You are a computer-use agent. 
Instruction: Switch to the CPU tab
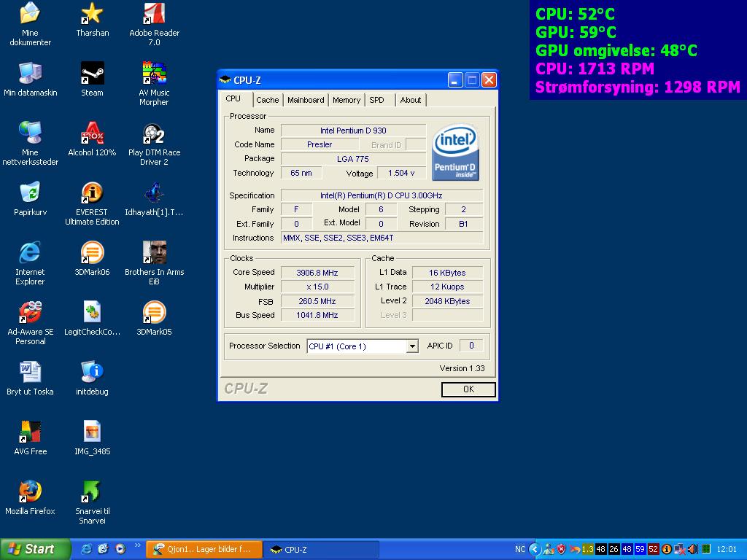coord(233,98)
